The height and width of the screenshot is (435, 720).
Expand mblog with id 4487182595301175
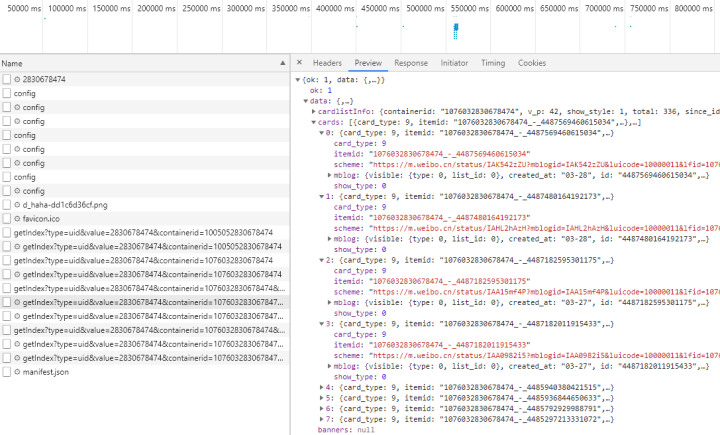[x=329, y=302]
